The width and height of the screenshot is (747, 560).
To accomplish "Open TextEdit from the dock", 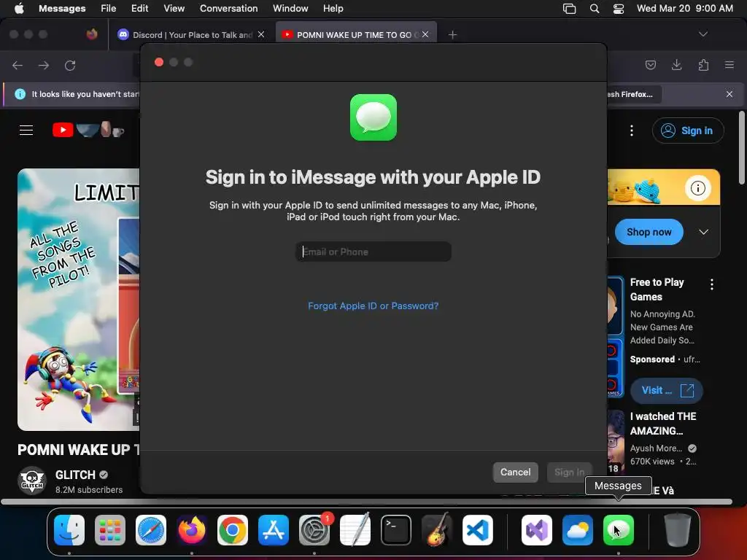I will pyautogui.click(x=355, y=530).
